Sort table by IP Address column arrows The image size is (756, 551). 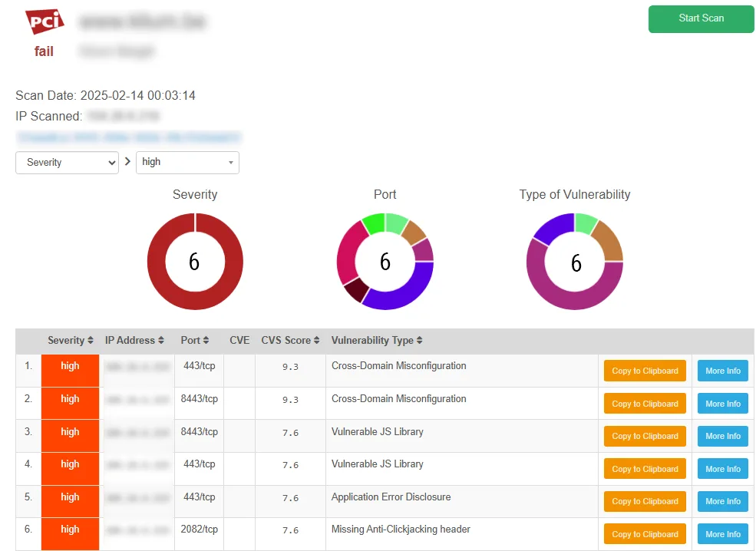pos(161,341)
